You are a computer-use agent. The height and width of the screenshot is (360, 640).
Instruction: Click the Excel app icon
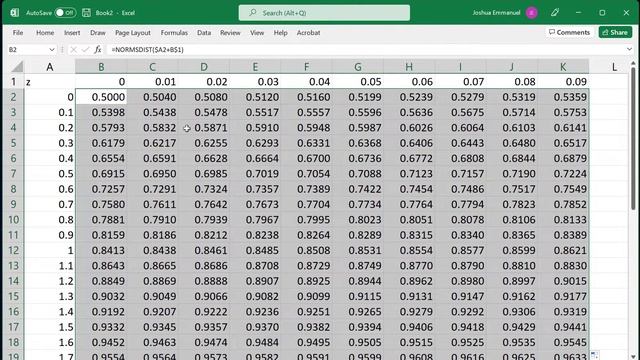click(15, 13)
